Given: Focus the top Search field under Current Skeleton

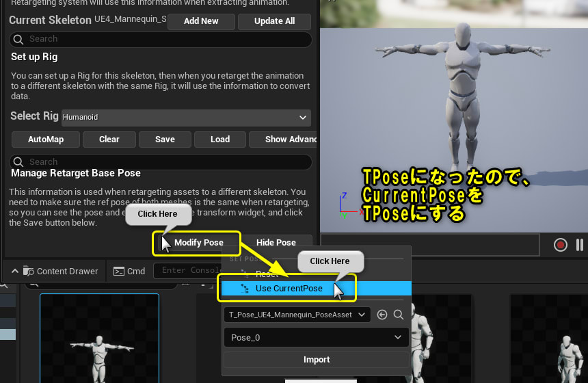Looking at the screenshot, I should click(x=161, y=39).
